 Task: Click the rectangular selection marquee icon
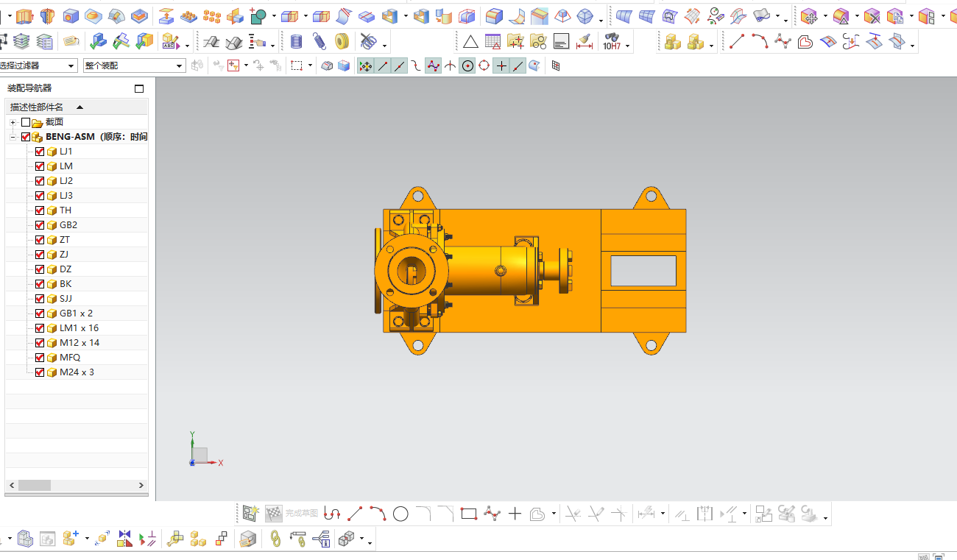pyautogui.click(x=297, y=66)
